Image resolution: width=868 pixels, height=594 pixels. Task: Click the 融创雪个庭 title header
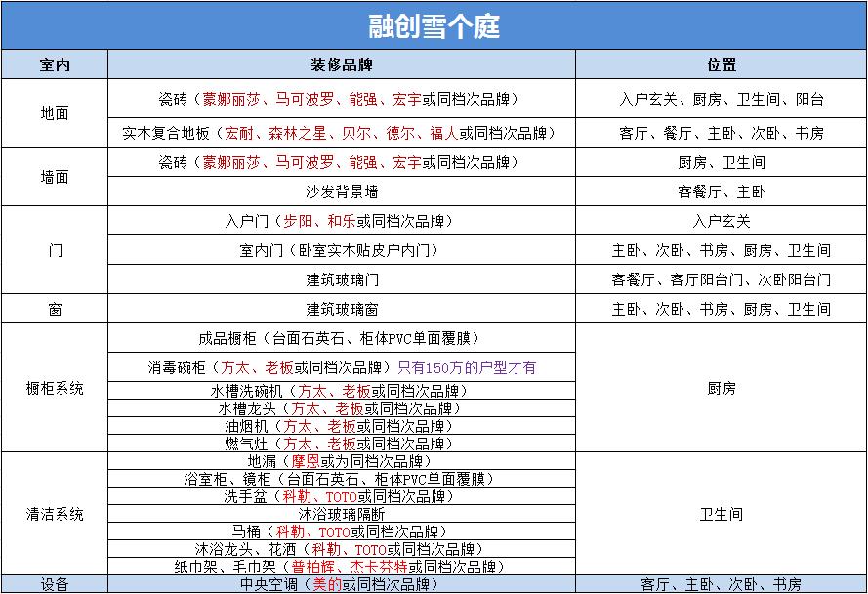click(x=434, y=27)
